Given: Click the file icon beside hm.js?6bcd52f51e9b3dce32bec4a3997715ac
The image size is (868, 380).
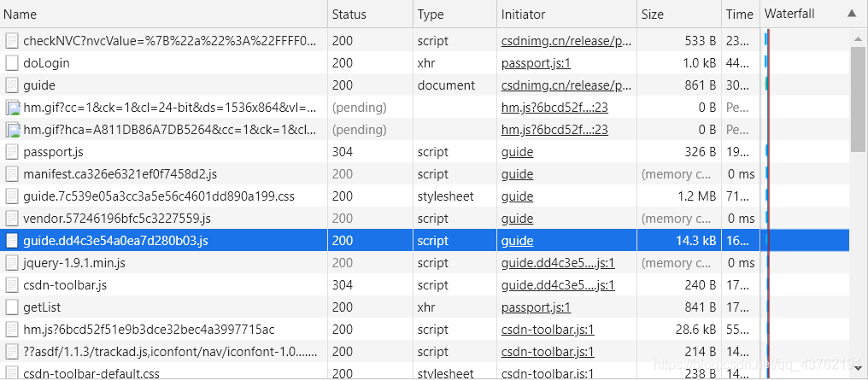Looking at the screenshot, I should point(12,330).
